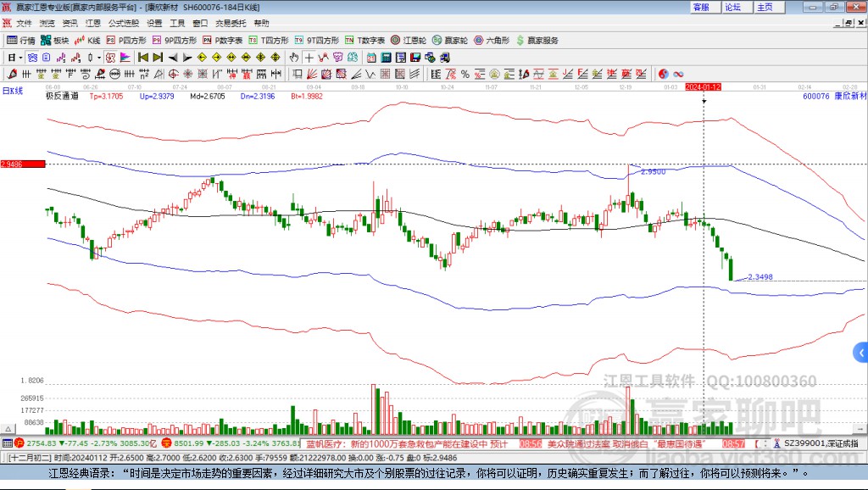Select the concentric circle target tool

click(173, 75)
